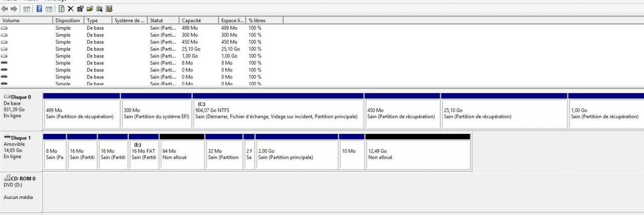
Task: Refresh disks with the green arrows icon
Action: click(x=62, y=9)
